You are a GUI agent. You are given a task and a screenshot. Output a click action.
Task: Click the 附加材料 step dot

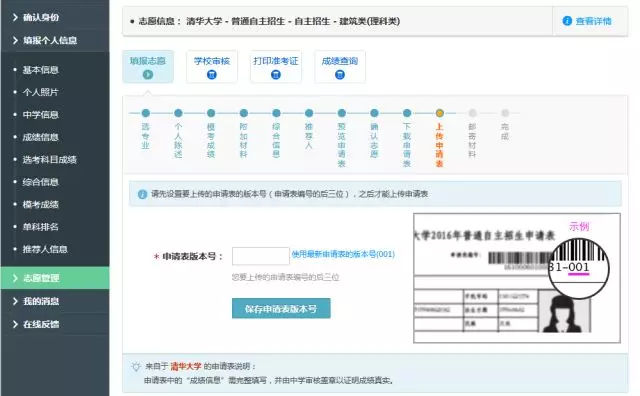tap(244, 113)
